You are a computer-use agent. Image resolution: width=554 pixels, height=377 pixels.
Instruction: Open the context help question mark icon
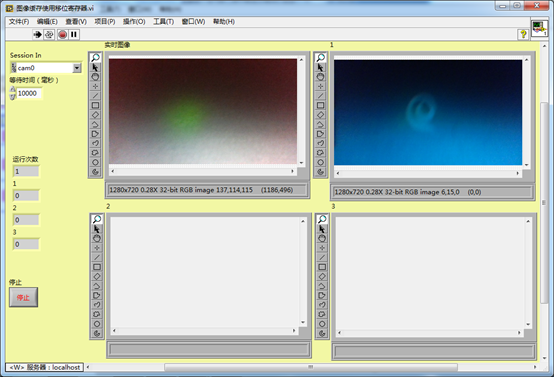[523, 34]
